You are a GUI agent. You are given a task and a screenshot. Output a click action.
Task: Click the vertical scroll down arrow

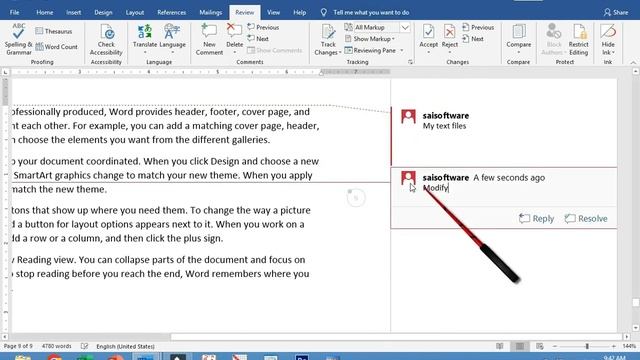(636, 328)
